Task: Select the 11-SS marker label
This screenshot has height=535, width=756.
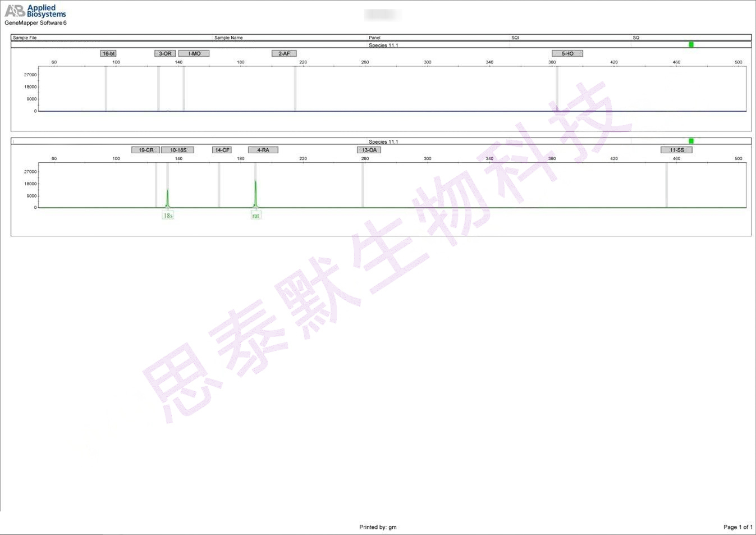Action: (x=677, y=150)
